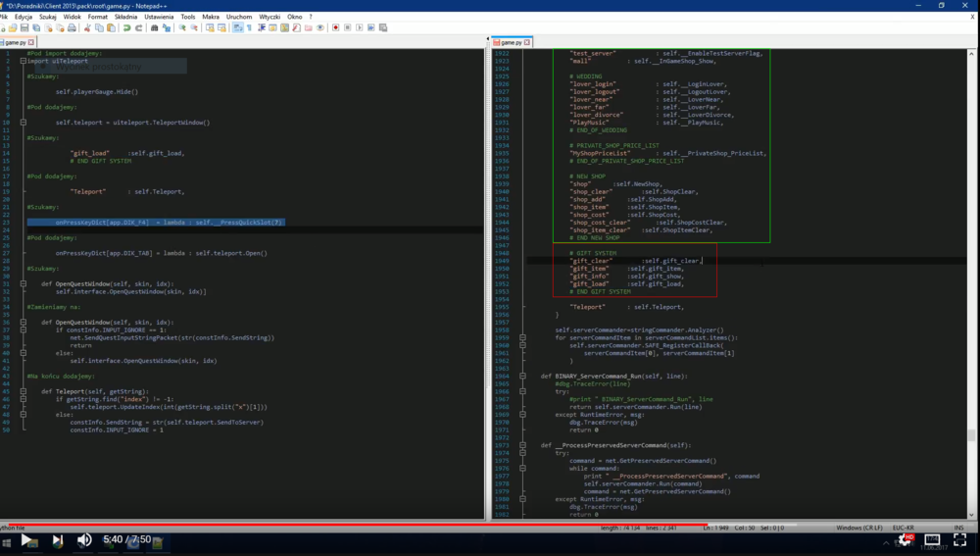
Task: Click the Save All toolbar icon
Action: pyautogui.click(x=36, y=27)
